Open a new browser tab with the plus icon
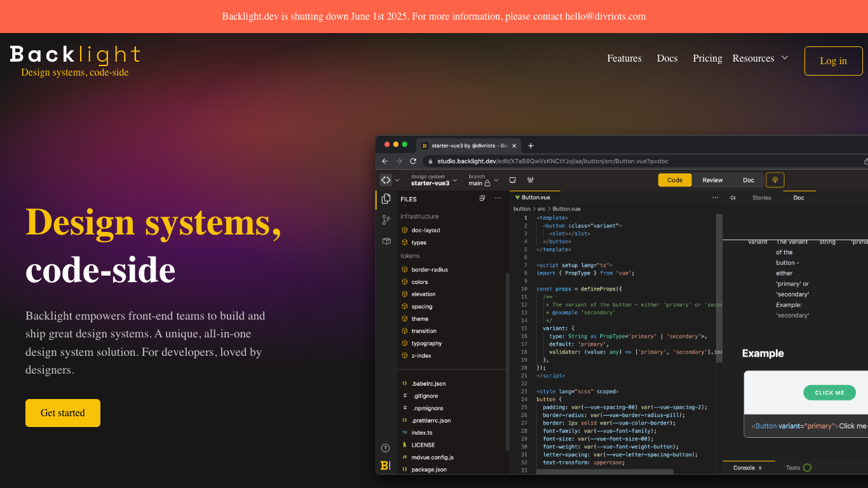Screen dimensions: 868x488 tap(531, 146)
